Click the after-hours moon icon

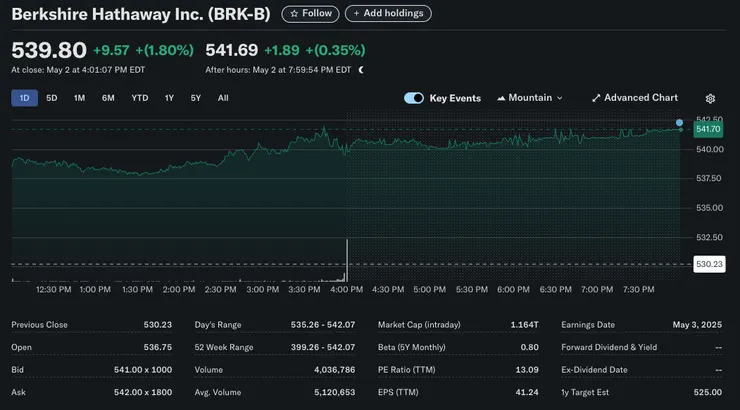point(361,70)
